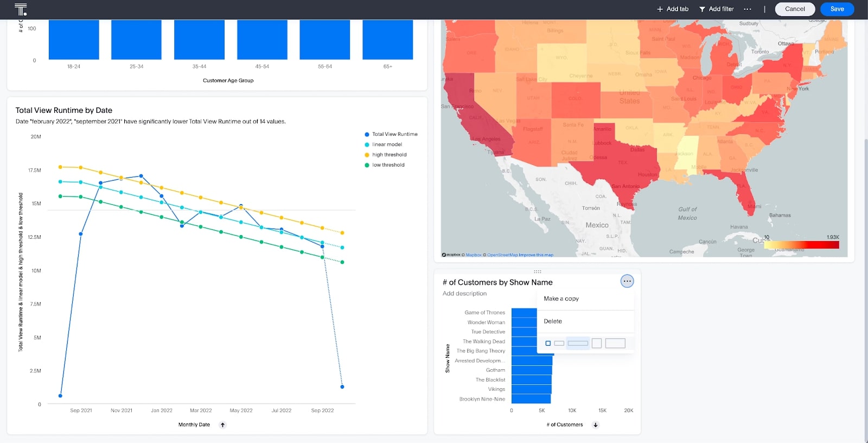Select the medium wide tile size option
868x443 pixels.
tap(578, 343)
